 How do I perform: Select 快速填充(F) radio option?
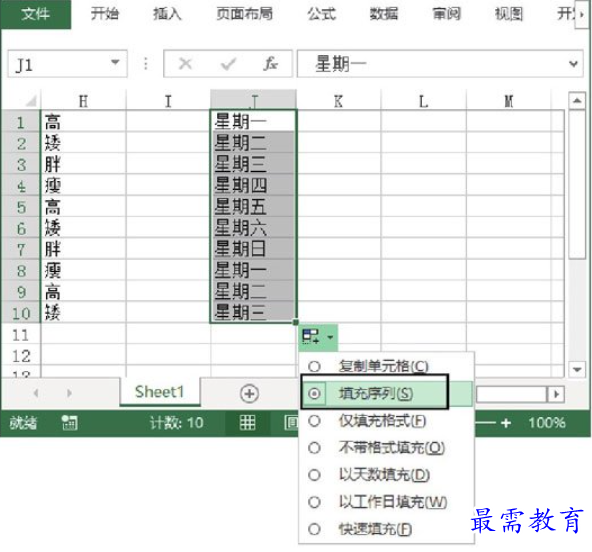pyautogui.click(x=386, y=529)
